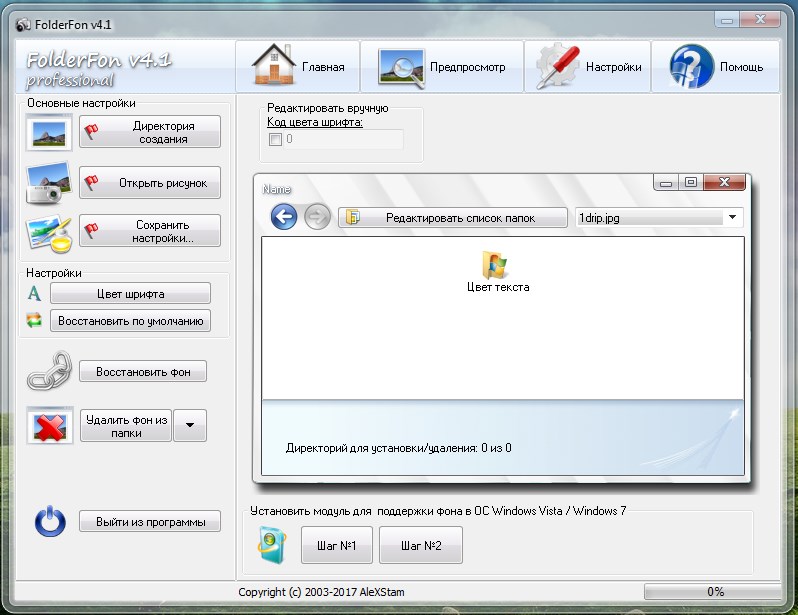Screen dimensions: 798x615
Task: Click the Шаг №2 button
Action: (421, 545)
